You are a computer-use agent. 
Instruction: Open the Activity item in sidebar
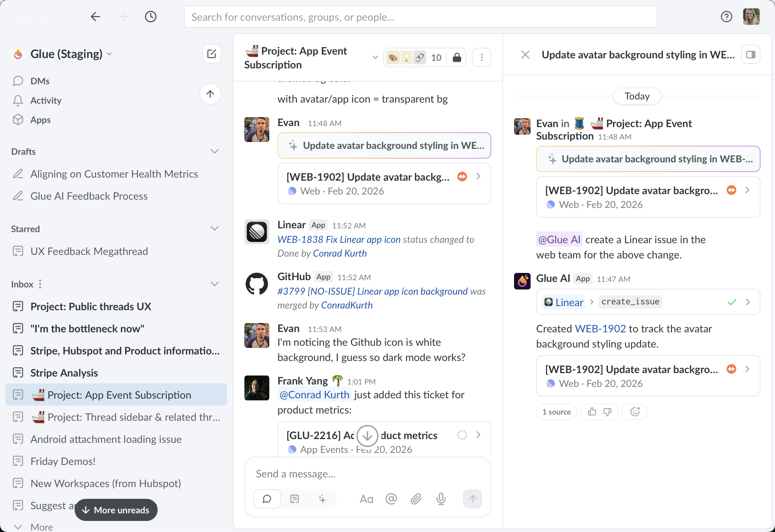46,101
